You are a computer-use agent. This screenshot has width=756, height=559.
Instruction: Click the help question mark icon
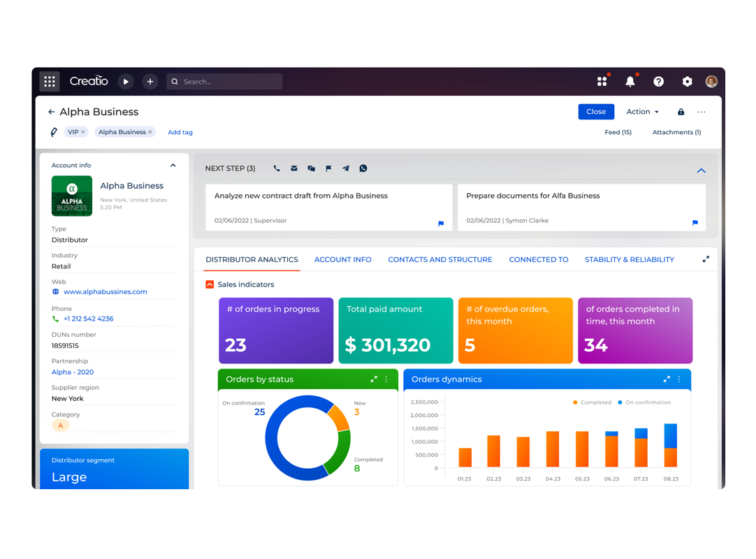coord(659,81)
